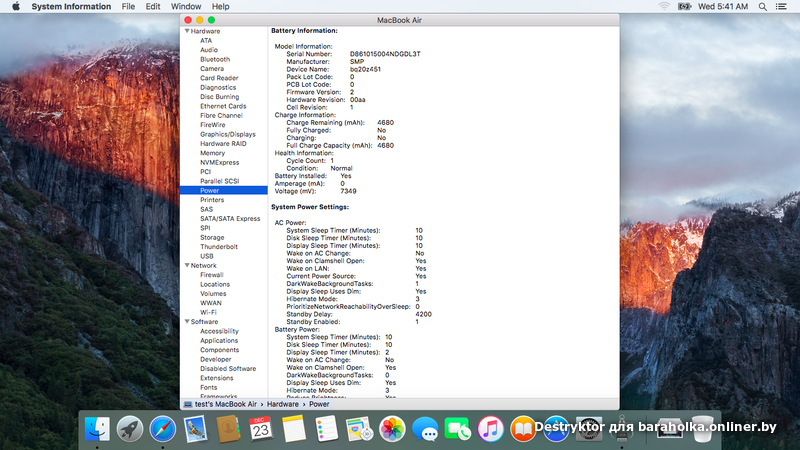Open iTunes music note icon in Dock
This screenshot has height=450, width=800.
pyautogui.click(x=490, y=429)
